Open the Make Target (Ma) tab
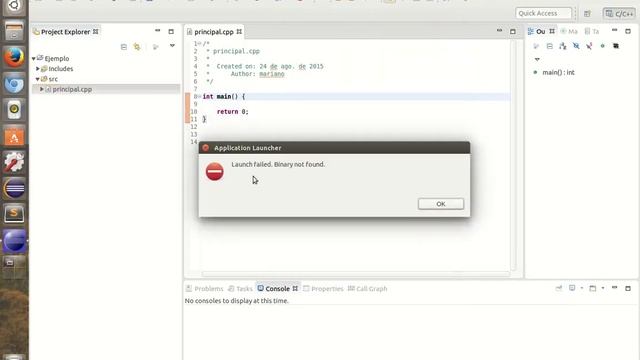The height and width of the screenshot is (360, 640). point(569,31)
